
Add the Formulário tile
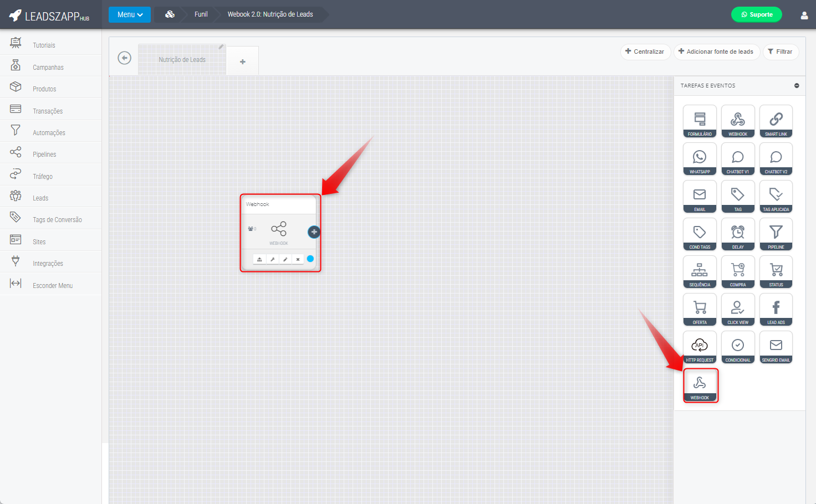coord(700,121)
